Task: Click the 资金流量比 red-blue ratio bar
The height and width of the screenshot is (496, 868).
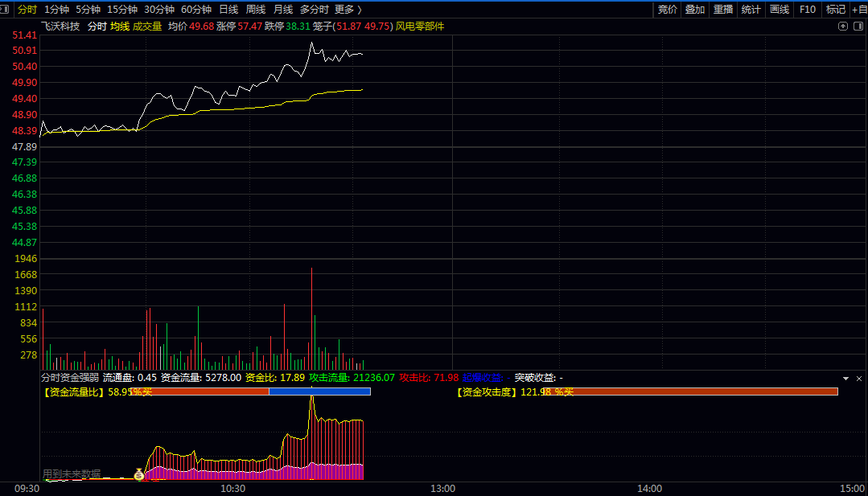Action: (250, 391)
